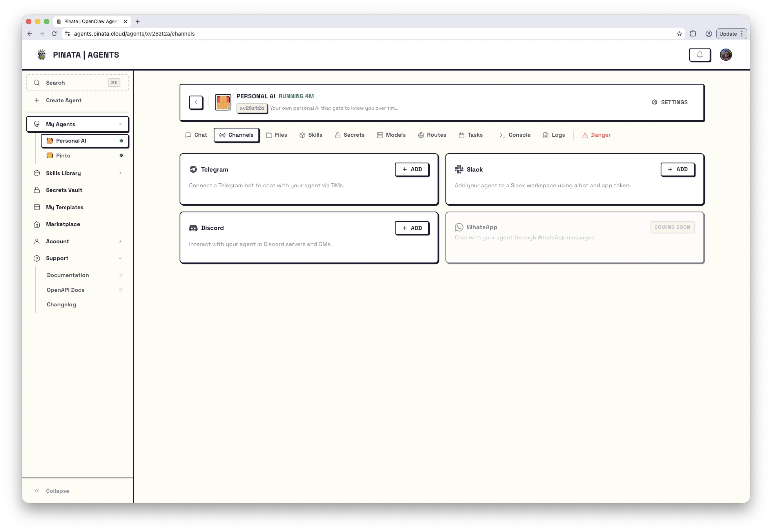The image size is (772, 532).
Task: Open the Danger tab
Action: [596, 135]
